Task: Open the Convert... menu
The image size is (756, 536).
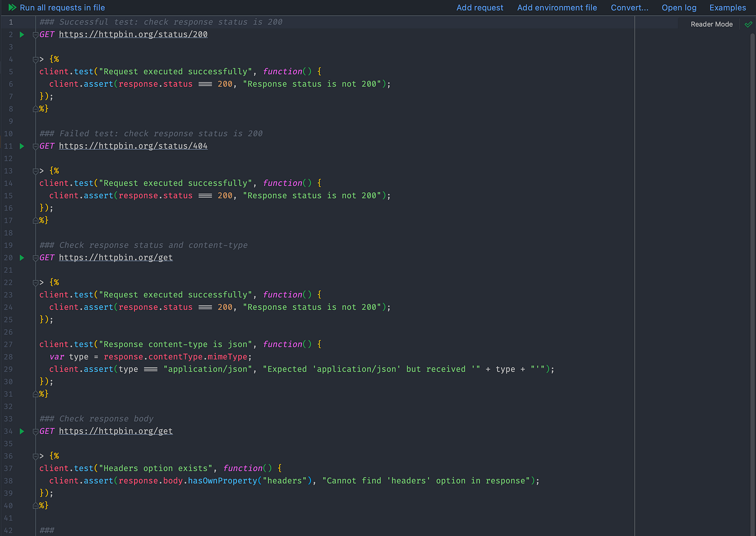Action: coord(629,8)
